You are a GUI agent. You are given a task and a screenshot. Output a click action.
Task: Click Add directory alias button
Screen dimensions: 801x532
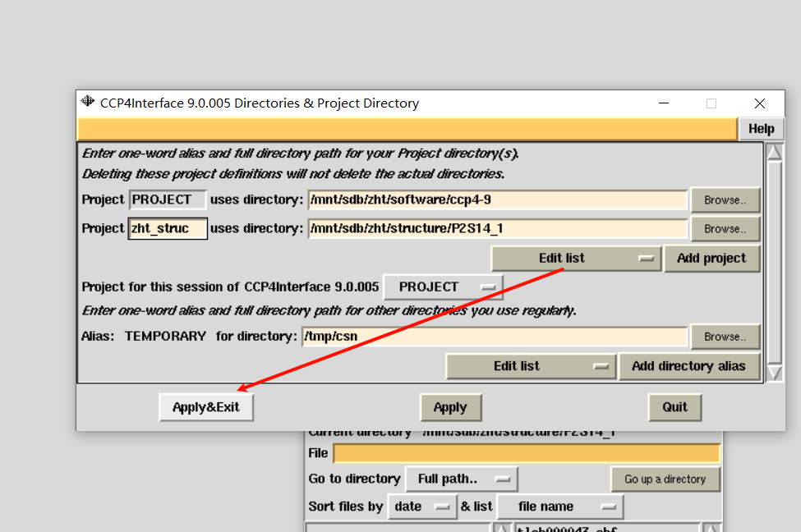(x=688, y=366)
